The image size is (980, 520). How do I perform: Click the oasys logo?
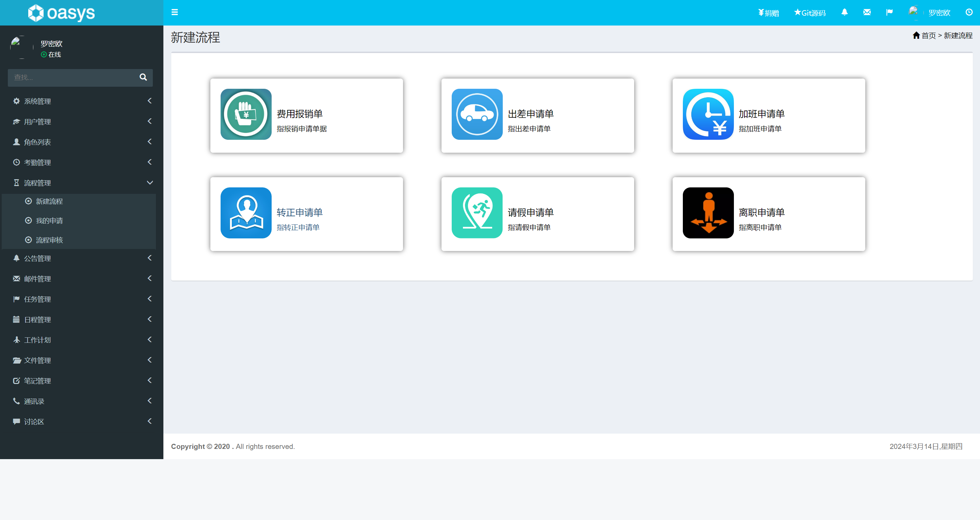tap(61, 13)
